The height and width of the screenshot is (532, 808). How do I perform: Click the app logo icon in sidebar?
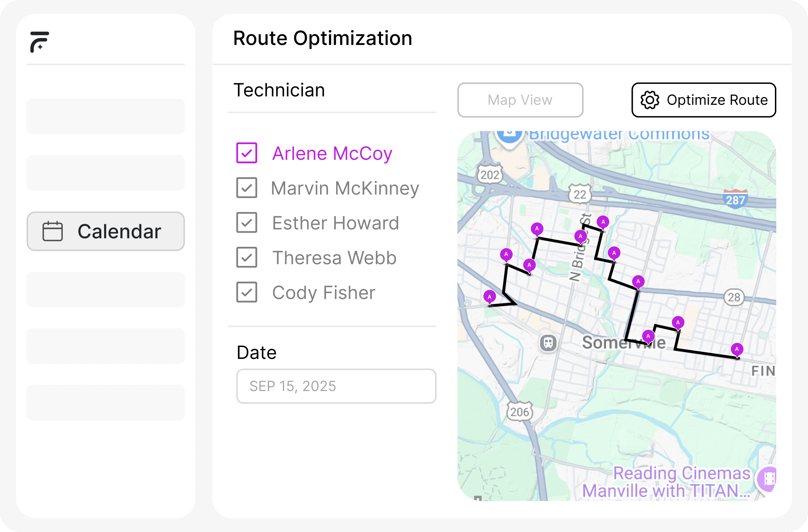pos(39,42)
